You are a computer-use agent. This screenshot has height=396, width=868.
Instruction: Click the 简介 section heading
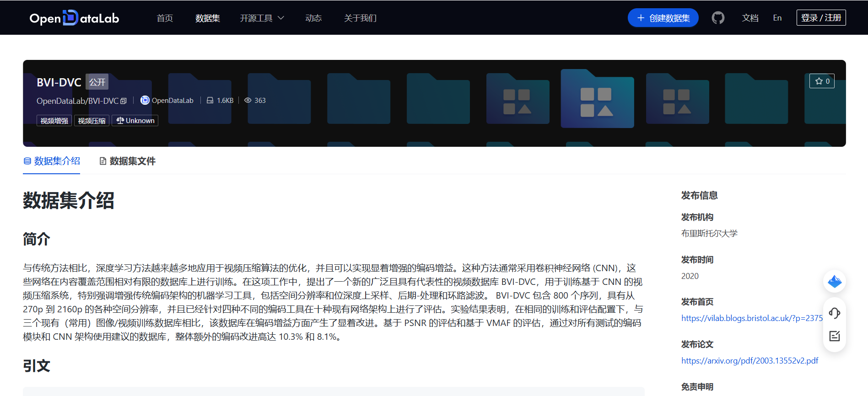tap(37, 239)
